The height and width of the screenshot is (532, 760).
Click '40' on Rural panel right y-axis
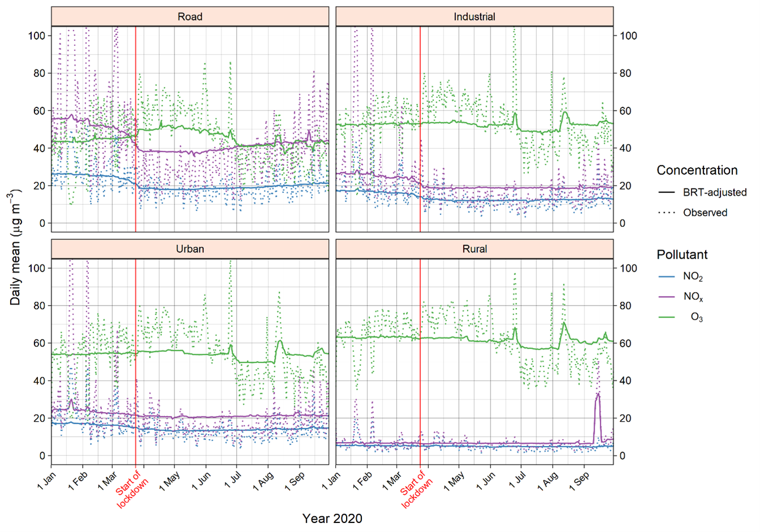pos(626,381)
